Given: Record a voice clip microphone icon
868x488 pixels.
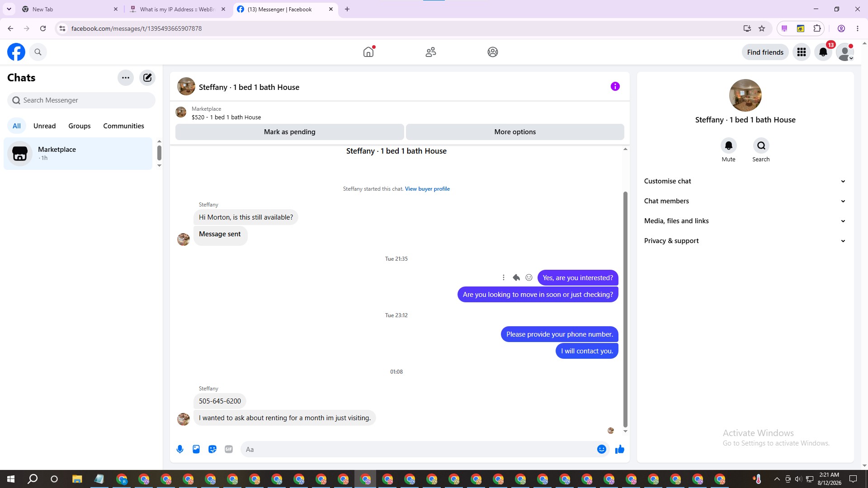Looking at the screenshot, I should 180,449.
